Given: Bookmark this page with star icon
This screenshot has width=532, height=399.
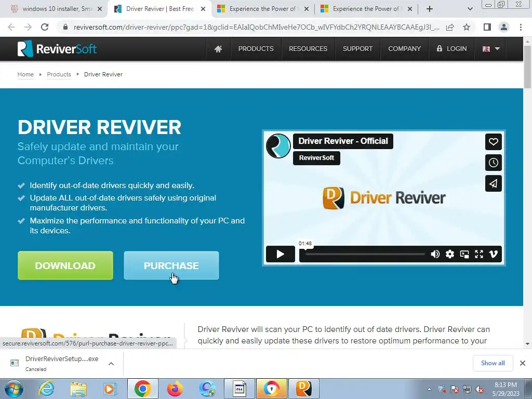Looking at the screenshot, I should click(467, 27).
